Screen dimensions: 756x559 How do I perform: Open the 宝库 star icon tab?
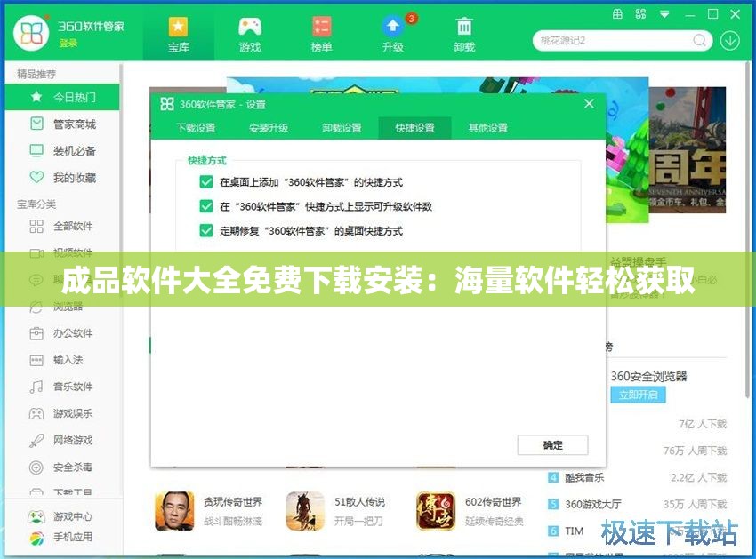(x=179, y=34)
